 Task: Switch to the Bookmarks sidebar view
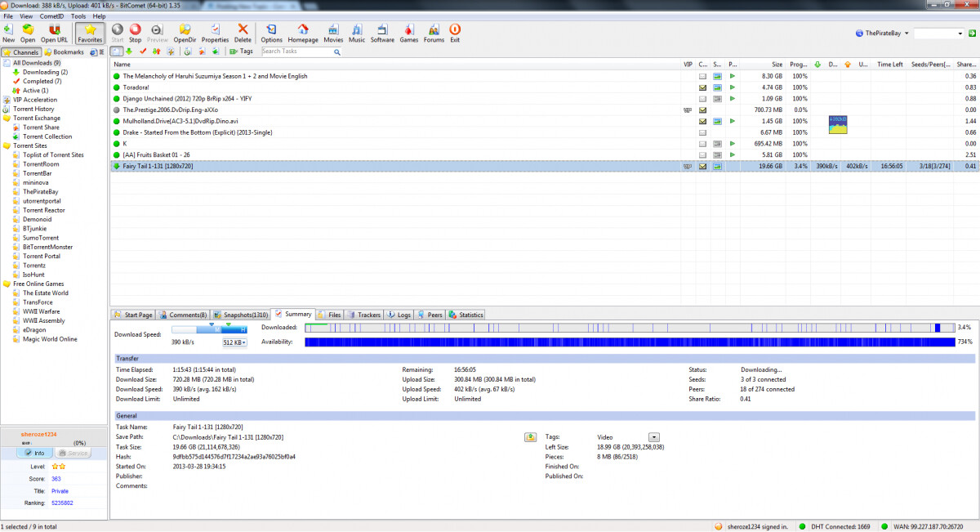coord(64,52)
